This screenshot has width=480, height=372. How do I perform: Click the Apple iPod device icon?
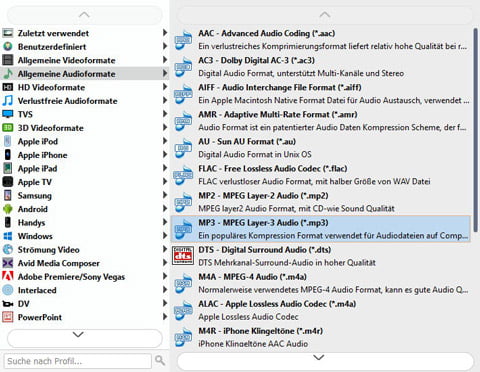point(8,141)
